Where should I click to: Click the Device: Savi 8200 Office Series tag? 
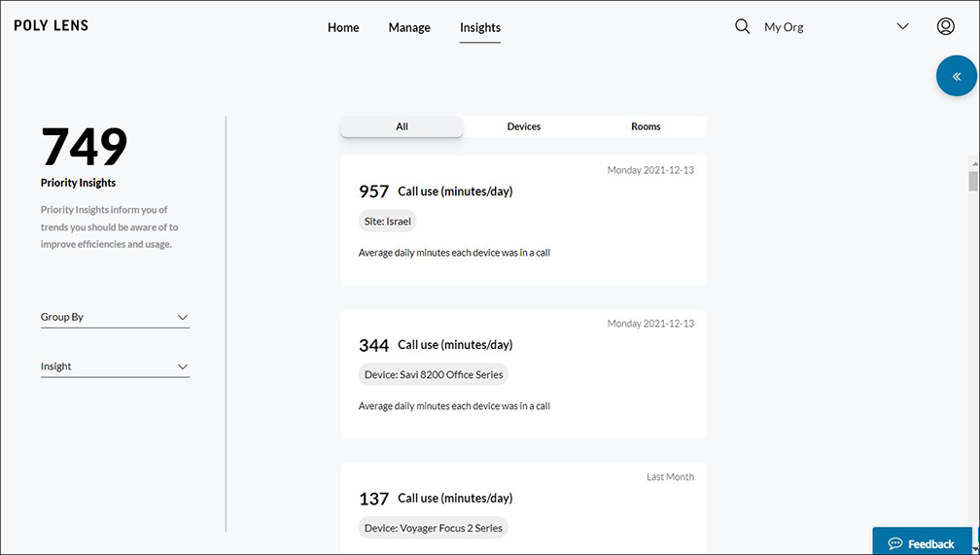(434, 374)
